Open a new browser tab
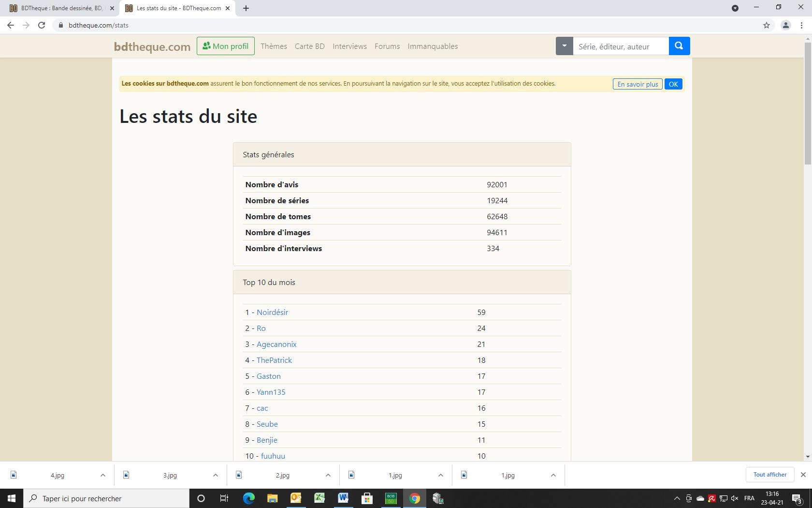The width and height of the screenshot is (812, 508). 246,8
